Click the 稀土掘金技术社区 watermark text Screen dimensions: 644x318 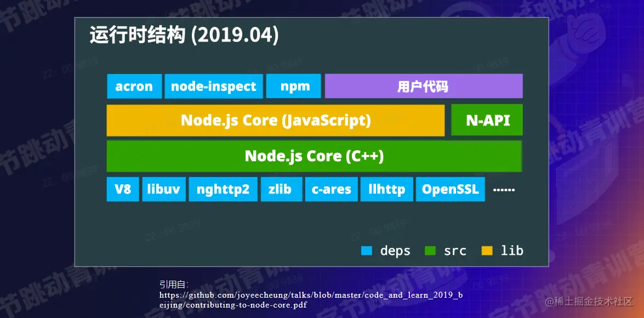(x=589, y=302)
